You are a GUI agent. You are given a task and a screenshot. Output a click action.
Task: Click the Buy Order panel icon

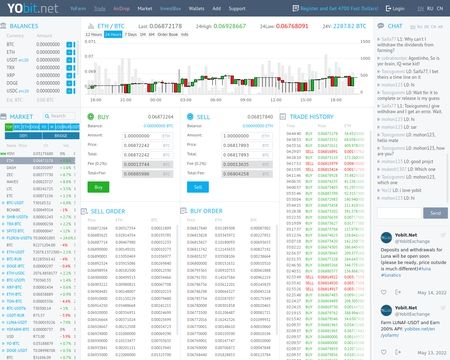pos(183,211)
